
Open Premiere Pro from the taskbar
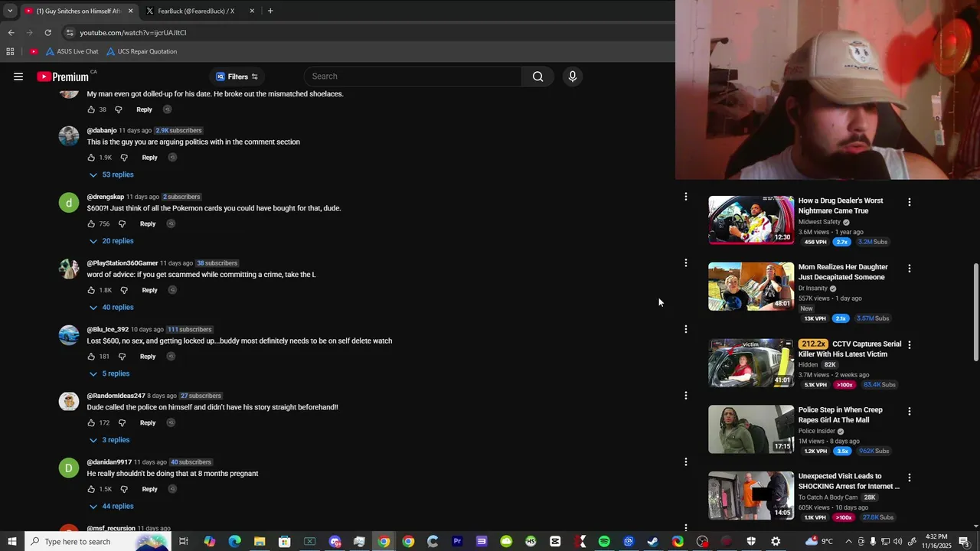click(457, 542)
